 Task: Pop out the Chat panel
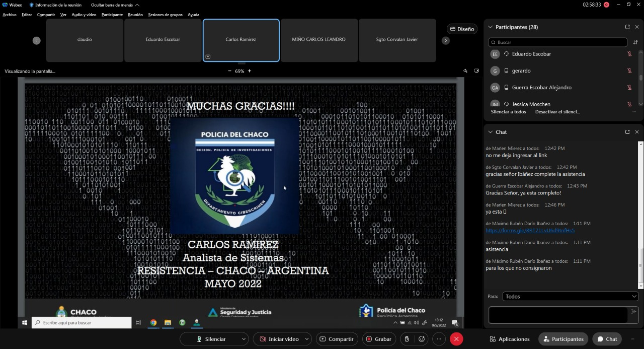pos(627,132)
